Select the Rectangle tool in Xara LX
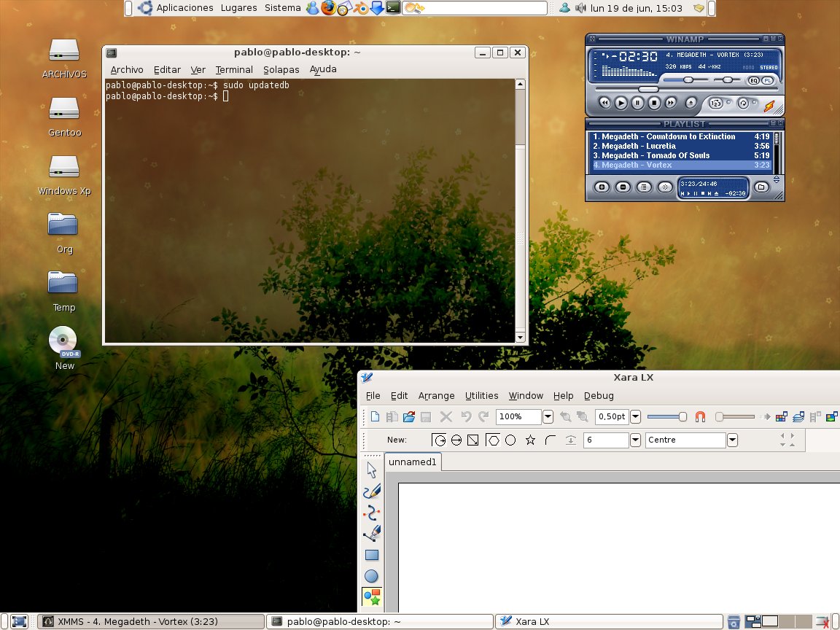840x630 pixels. (x=372, y=555)
